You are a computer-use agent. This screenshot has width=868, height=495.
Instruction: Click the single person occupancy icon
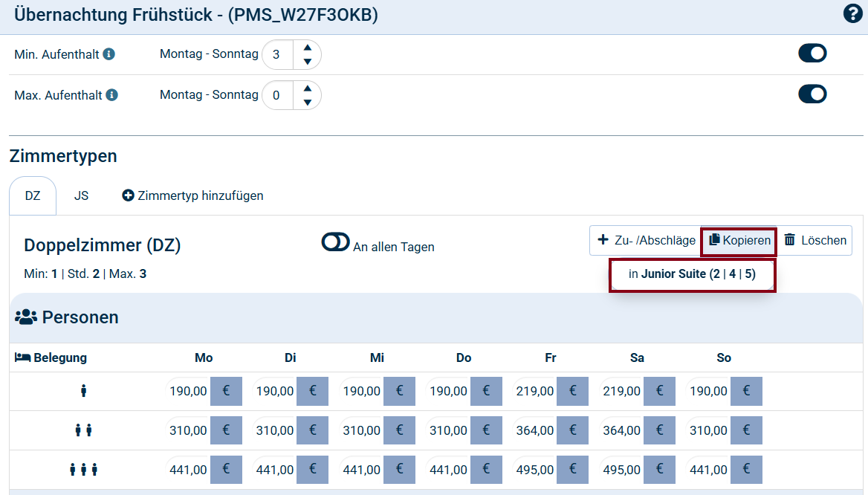click(83, 391)
